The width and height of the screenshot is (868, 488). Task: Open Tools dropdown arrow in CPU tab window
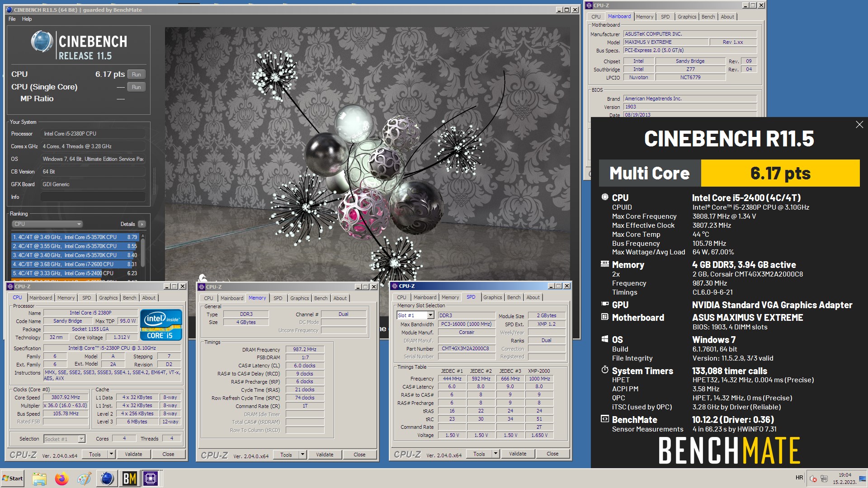pyautogui.click(x=111, y=454)
